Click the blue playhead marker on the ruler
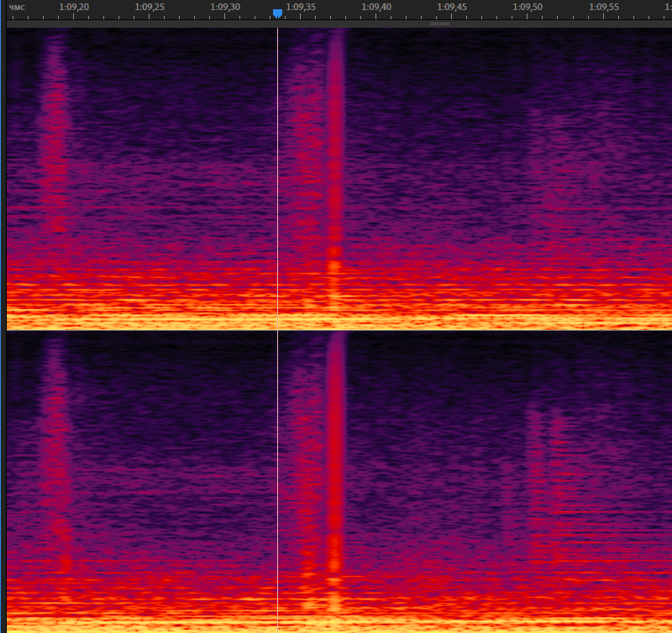The height and width of the screenshot is (633, 672). coord(277,13)
